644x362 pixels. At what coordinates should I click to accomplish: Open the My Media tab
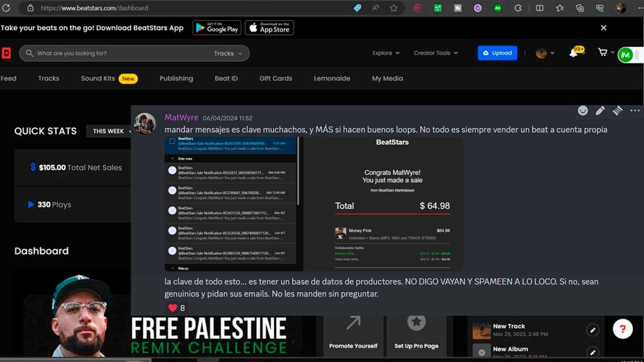tap(387, 78)
